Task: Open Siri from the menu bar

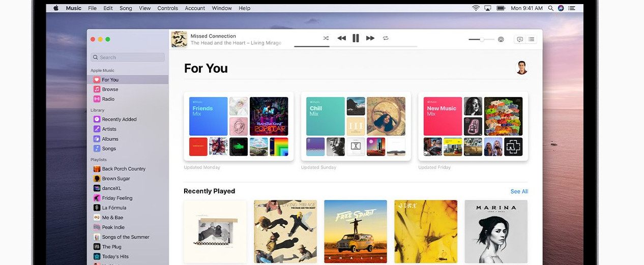Action: (x=561, y=8)
